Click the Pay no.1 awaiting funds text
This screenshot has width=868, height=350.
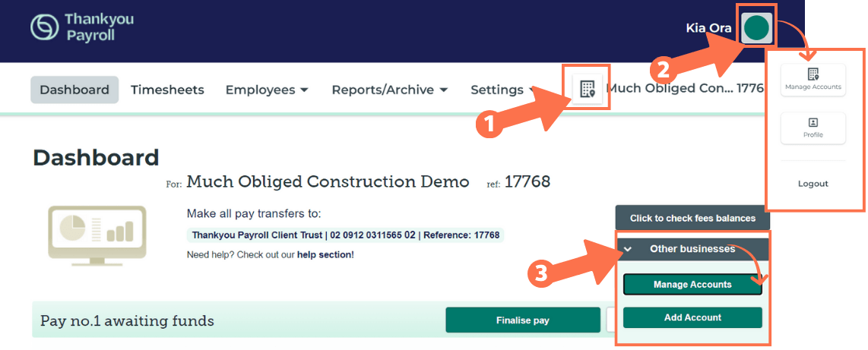pos(128,320)
